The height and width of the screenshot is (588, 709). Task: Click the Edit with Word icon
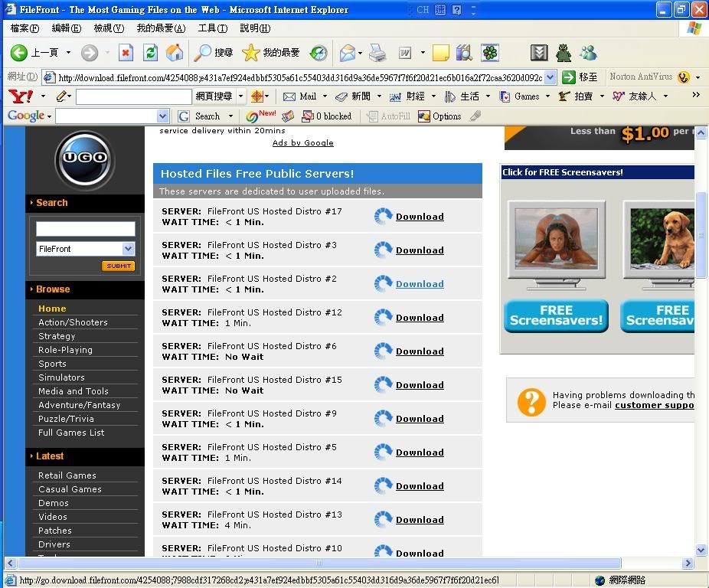(405, 53)
